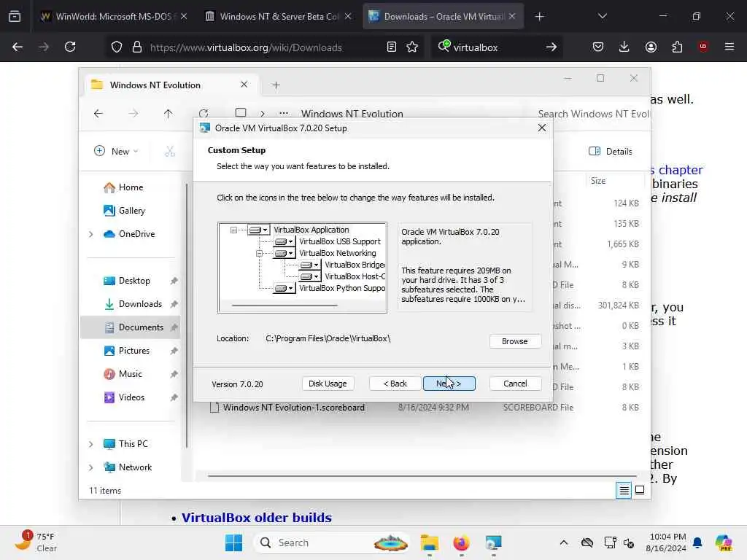This screenshot has height=560, width=747.
Task: Switch Explorer to large thumbnails view
Action: tap(640, 490)
